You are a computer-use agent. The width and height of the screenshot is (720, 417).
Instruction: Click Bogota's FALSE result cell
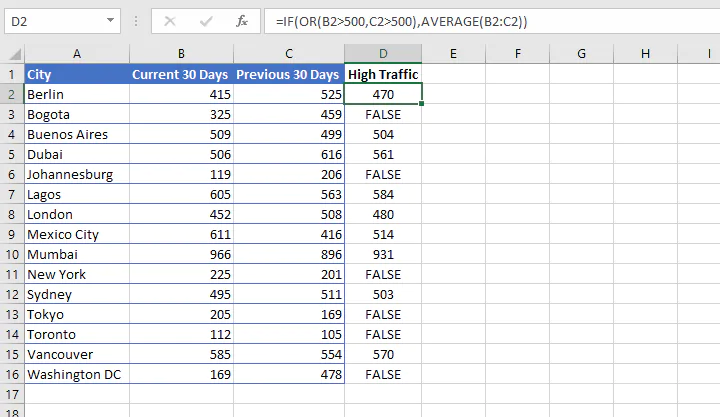click(x=383, y=114)
